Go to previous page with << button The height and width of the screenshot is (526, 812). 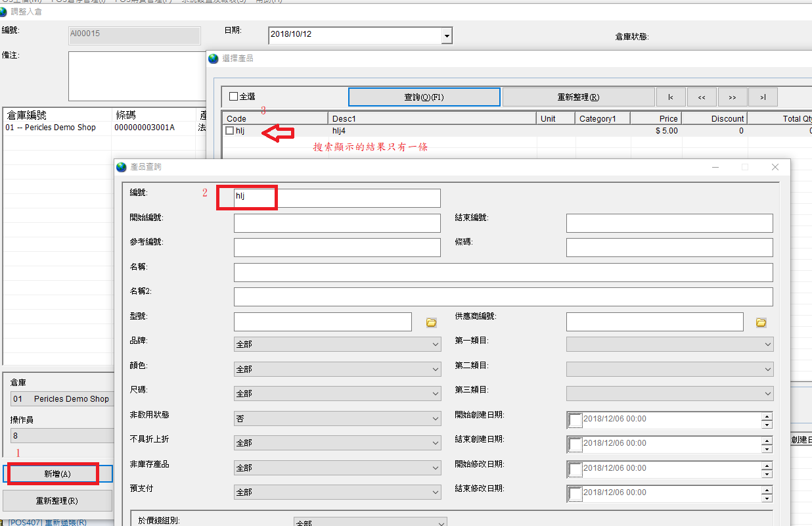pyautogui.click(x=702, y=97)
